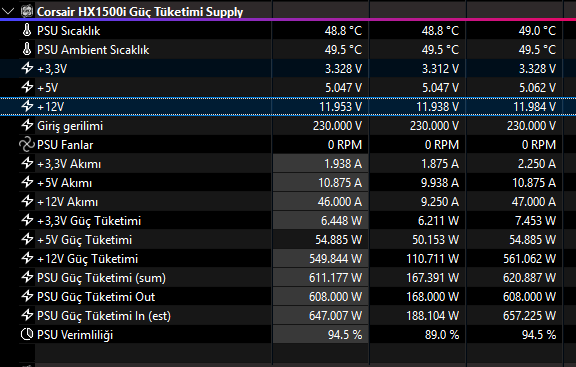Select the PSU Verimliliği label

point(75,335)
